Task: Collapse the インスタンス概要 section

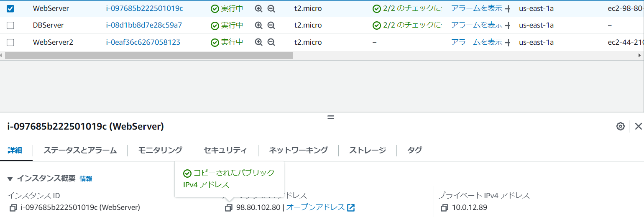Action: pos(11,179)
